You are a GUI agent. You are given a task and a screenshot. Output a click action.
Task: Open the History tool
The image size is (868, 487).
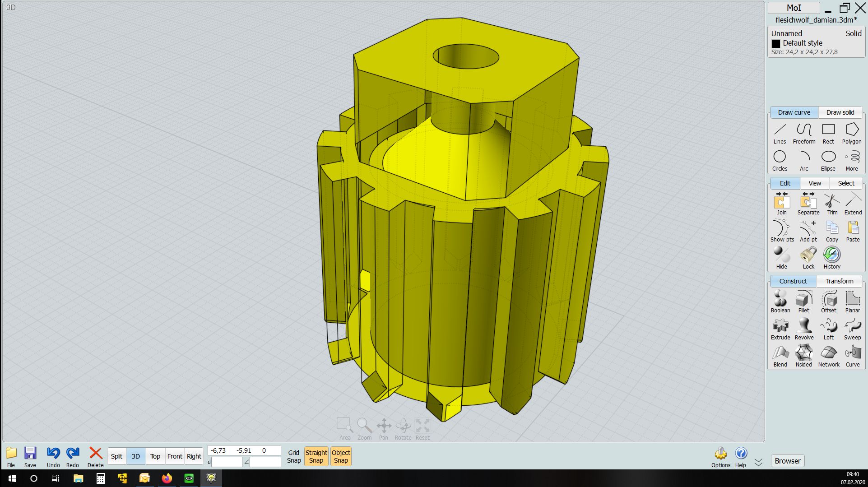tap(832, 258)
